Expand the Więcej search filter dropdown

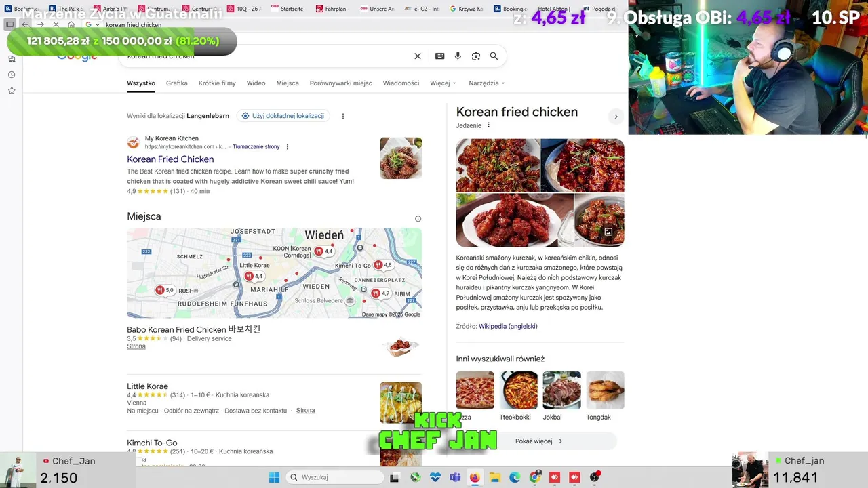[443, 83]
